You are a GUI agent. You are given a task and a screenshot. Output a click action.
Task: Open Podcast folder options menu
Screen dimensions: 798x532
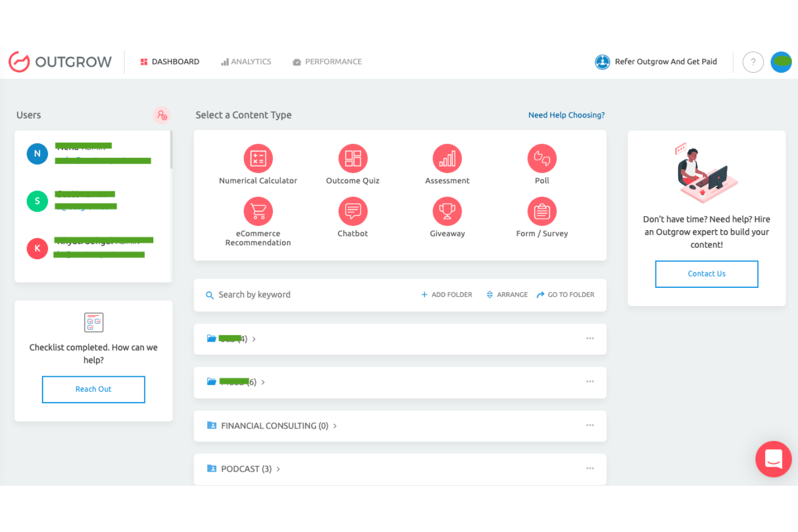point(590,468)
